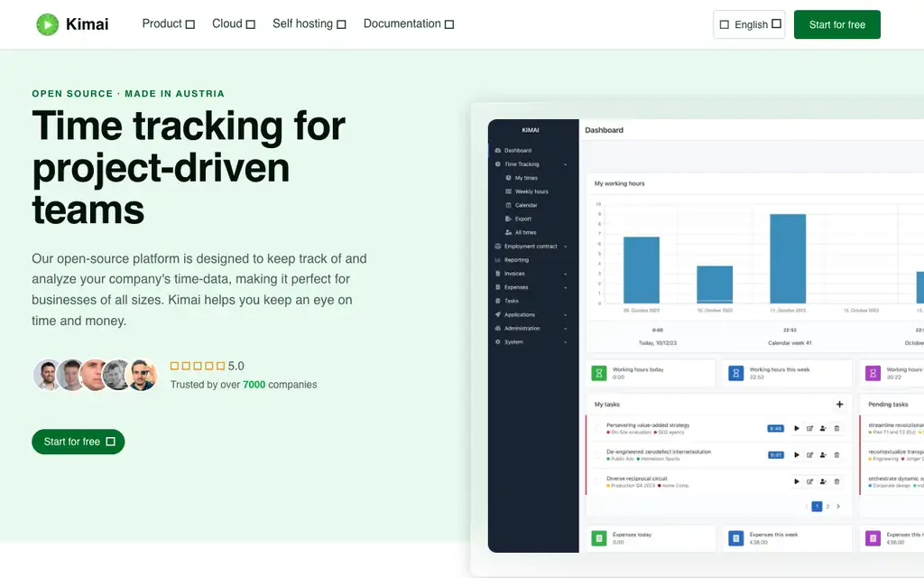Edit the Diverse reciprocal circuit task
Viewport: 924px width, 578px height.
[809, 481]
